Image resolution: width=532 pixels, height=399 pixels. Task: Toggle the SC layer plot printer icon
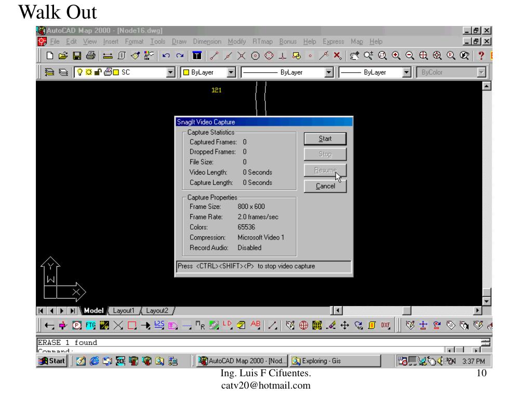click(108, 72)
